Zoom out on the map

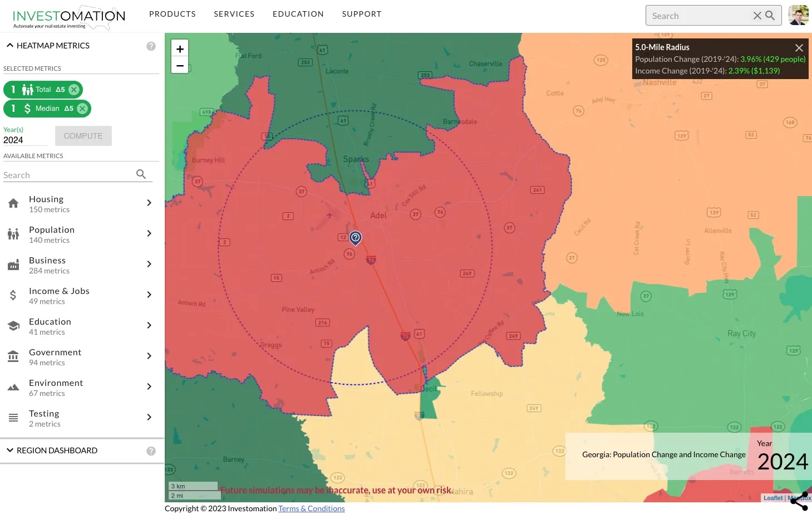pos(180,65)
